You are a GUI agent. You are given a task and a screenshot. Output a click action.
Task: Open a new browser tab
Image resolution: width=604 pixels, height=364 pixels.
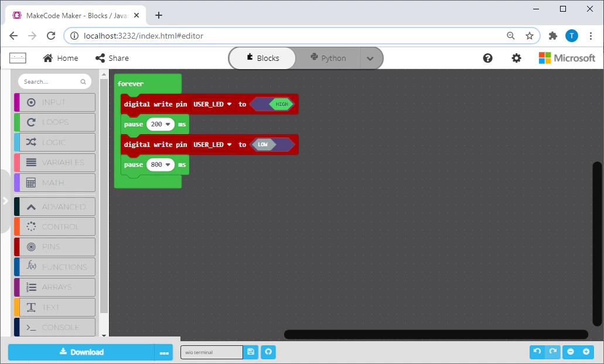(159, 15)
